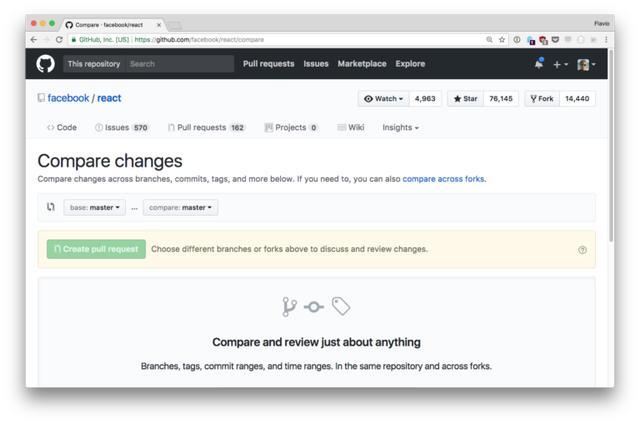Open the base: master branch dropdown

95,207
